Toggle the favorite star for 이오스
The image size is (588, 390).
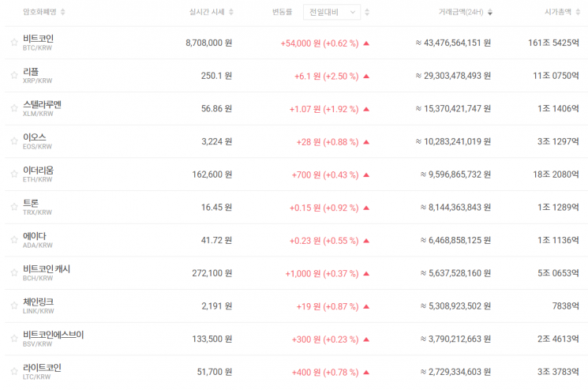click(14, 141)
